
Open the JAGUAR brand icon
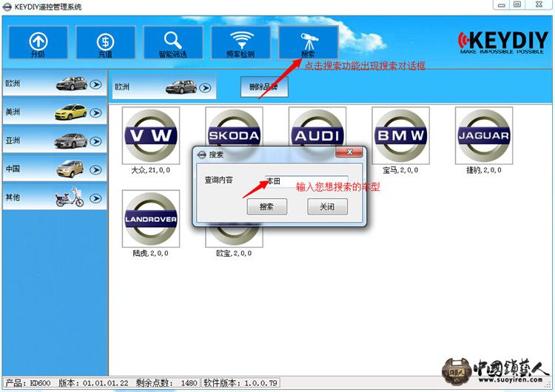pyautogui.click(x=484, y=135)
